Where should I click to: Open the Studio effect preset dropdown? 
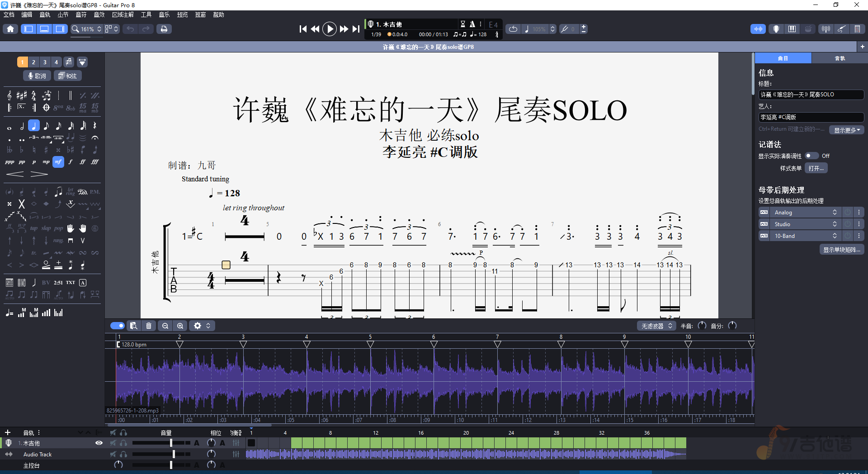click(x=805, y=224)
